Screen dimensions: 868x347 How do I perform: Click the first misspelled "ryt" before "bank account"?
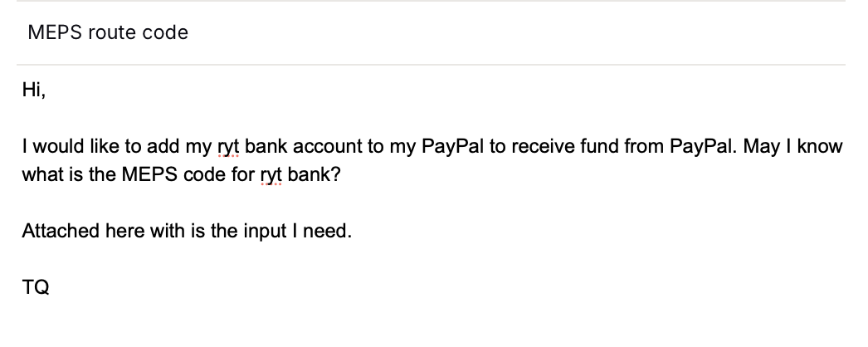coord(227,148)
